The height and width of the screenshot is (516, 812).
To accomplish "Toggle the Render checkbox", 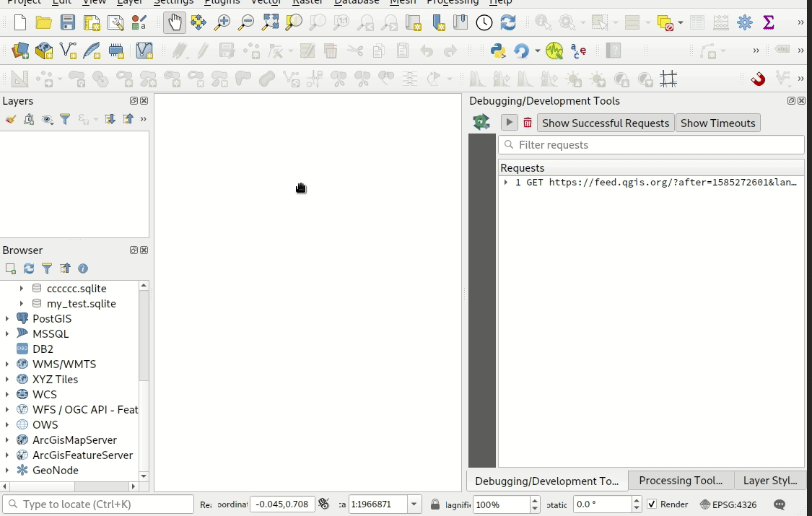I will pos(652,504).
